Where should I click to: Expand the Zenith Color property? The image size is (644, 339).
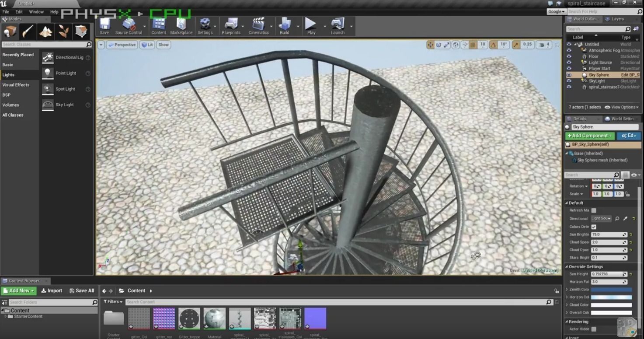pos(567,289)
